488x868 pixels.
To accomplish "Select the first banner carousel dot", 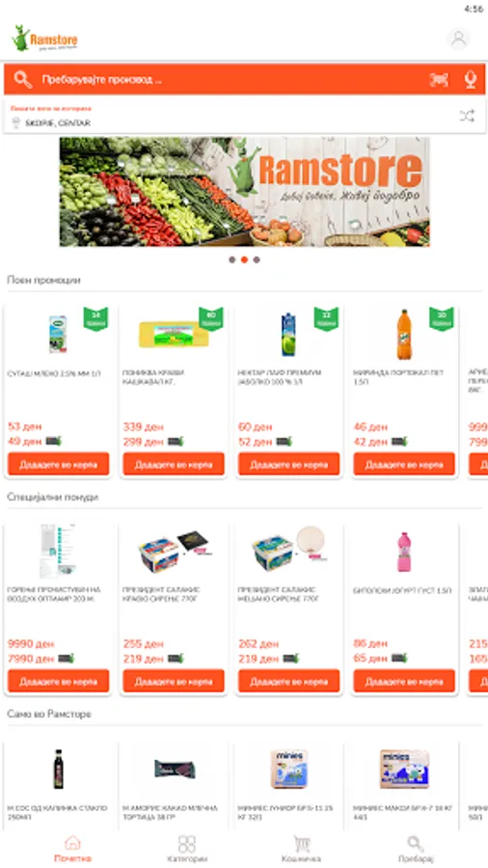I will tap(231, 259).
